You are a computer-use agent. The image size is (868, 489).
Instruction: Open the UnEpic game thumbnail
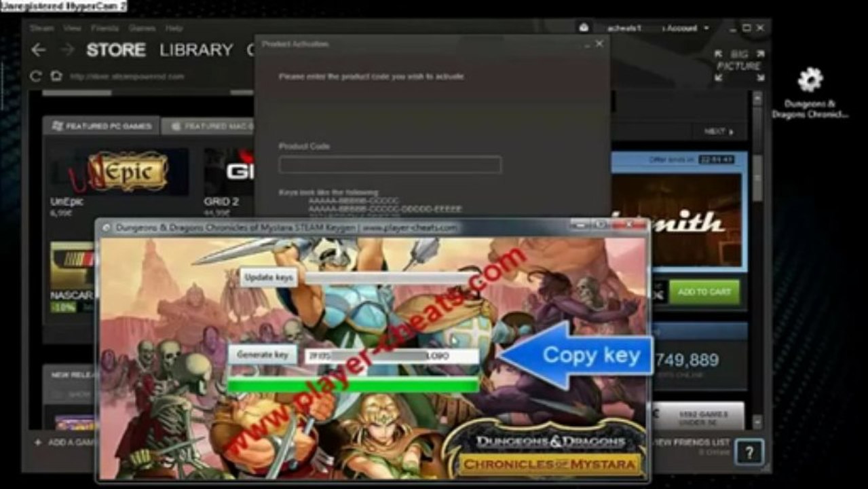point(119,172)
